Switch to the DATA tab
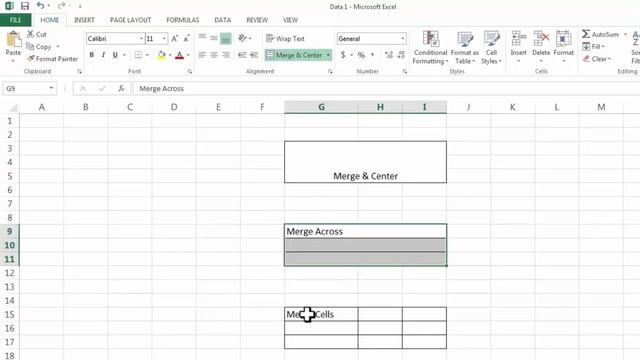The height and width of the screenshot is (360, 640). pyautogui.click(x=222, y=20)
